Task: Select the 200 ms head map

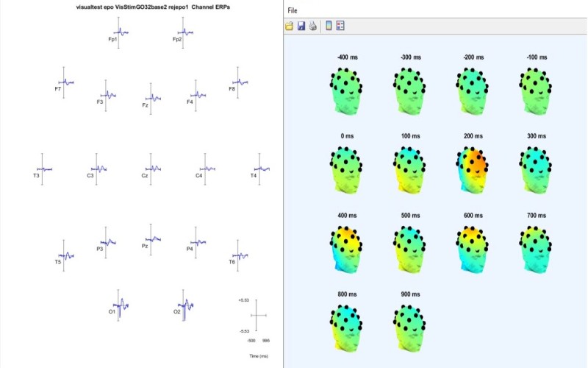Action: (474, 168)
